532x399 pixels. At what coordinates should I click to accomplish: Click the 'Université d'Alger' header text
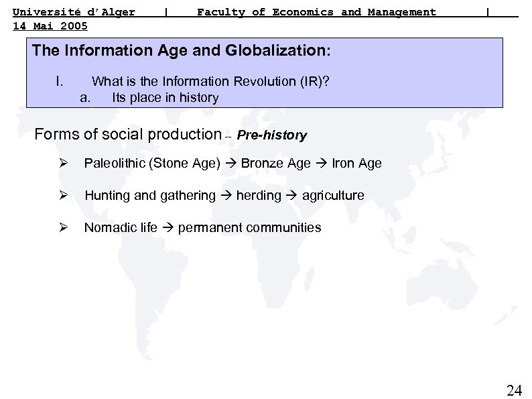coord(74,12)
